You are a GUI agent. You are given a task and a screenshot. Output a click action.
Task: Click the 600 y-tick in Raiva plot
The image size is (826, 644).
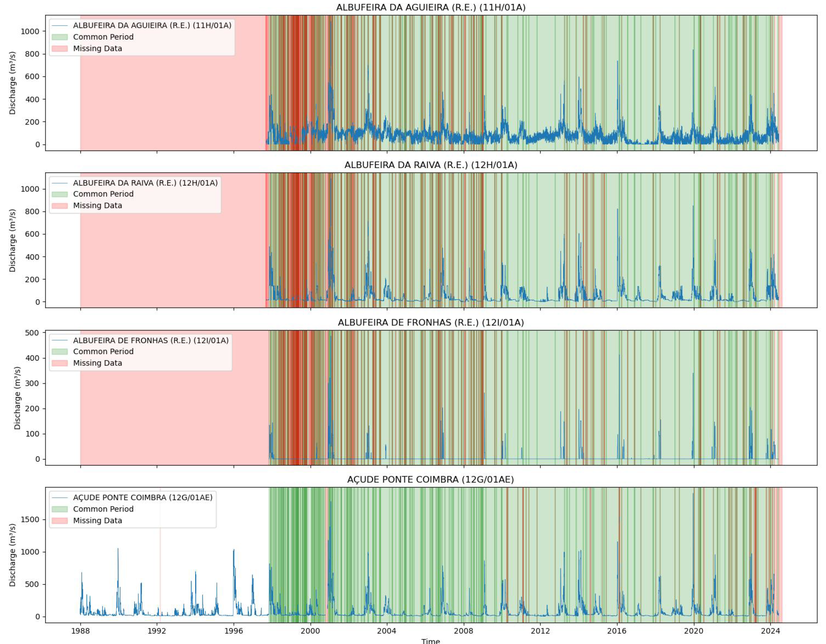(x=33, y=234)
